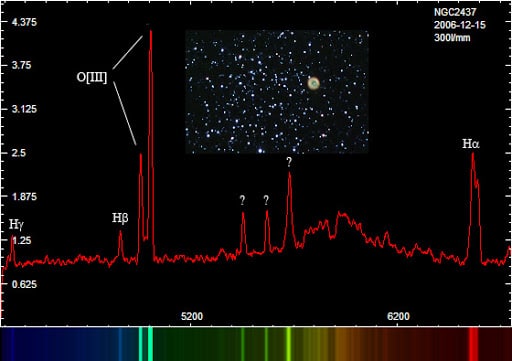
Task: Click the O[III] line label
Action: (92, 77)
